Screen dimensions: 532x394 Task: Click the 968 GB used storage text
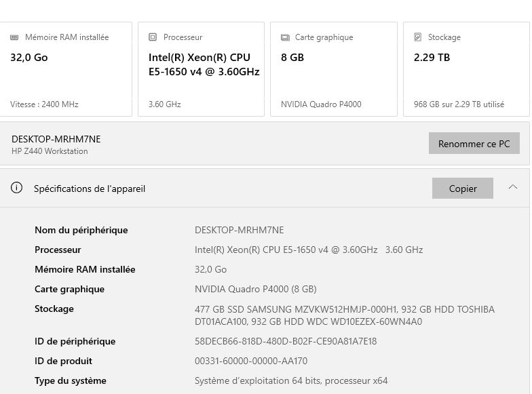[x=459, y=104]
